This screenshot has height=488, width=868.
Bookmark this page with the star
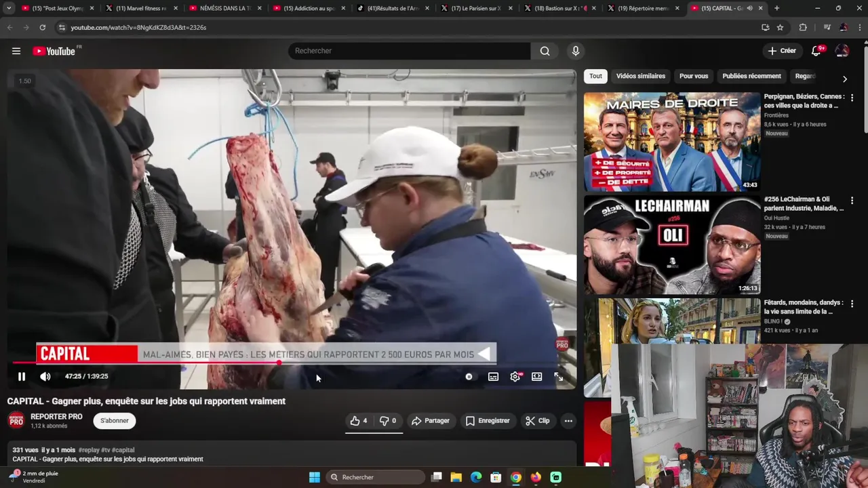(780, 27)
